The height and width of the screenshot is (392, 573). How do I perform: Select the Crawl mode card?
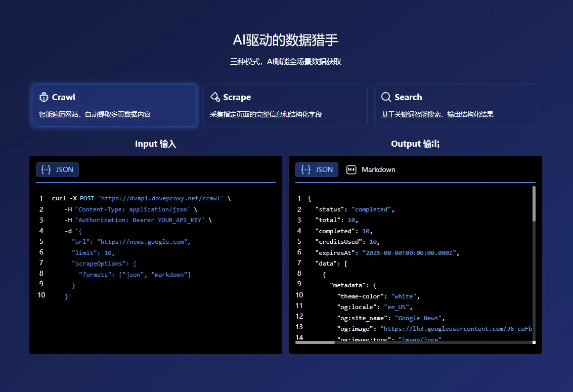(x=114, y=105)
